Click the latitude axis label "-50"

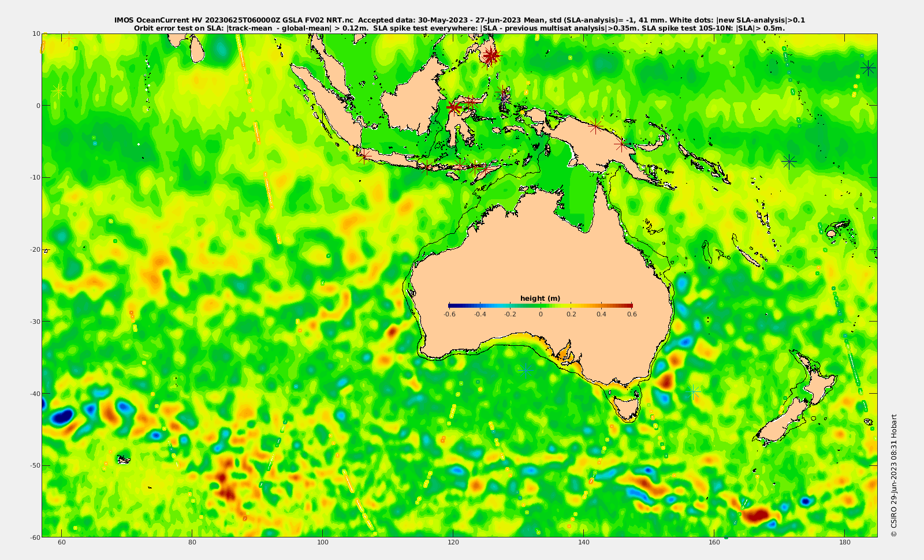click(x=34, y=465)
